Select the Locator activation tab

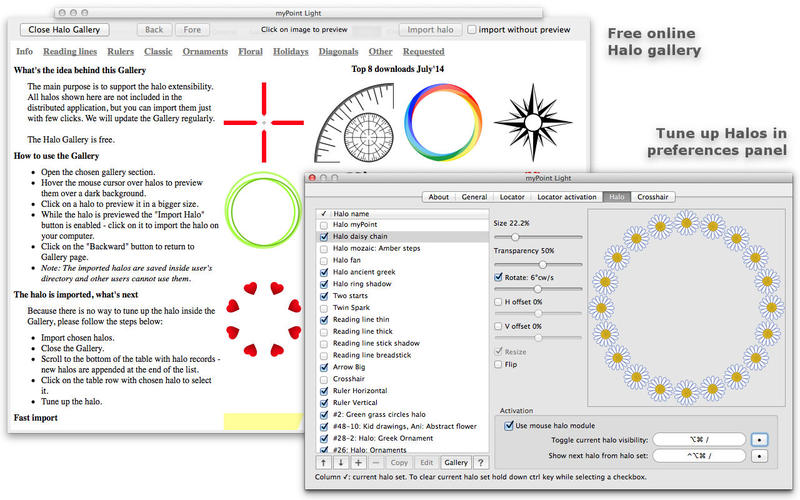[566, 197]
